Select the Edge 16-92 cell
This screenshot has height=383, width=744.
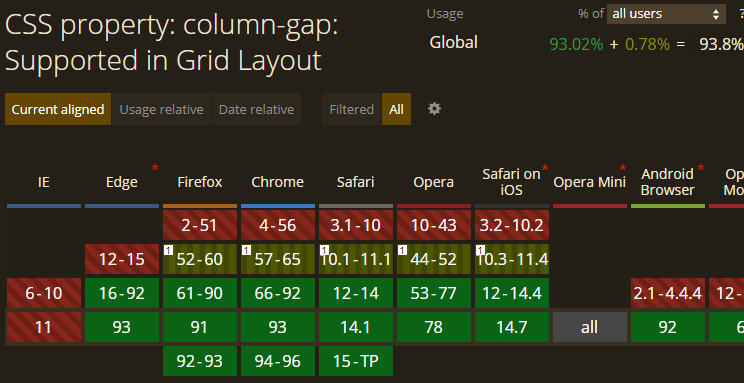[x=122, y=293]
